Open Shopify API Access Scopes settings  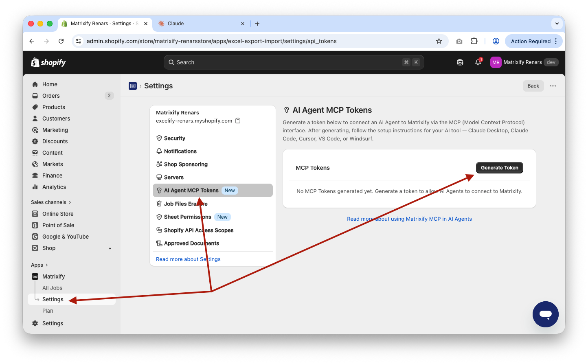tap(199, 230)
